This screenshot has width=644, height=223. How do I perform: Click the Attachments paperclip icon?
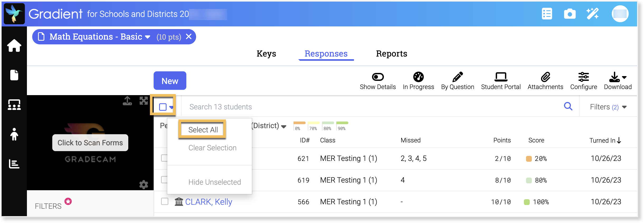pos(545,77)
